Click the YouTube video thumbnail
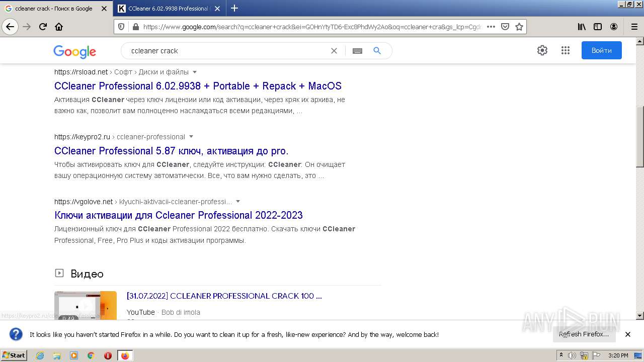This screenshot has width=644, height=362. 86,305
